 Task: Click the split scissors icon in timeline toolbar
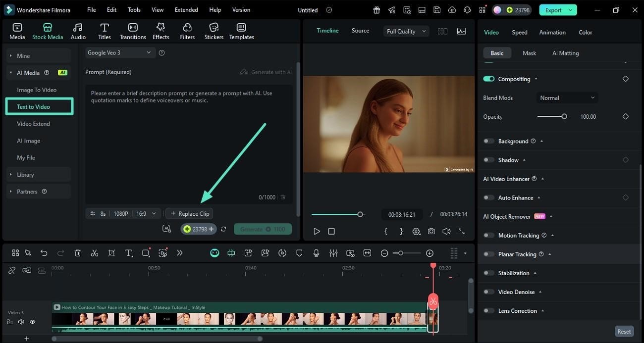coord(95,253)
